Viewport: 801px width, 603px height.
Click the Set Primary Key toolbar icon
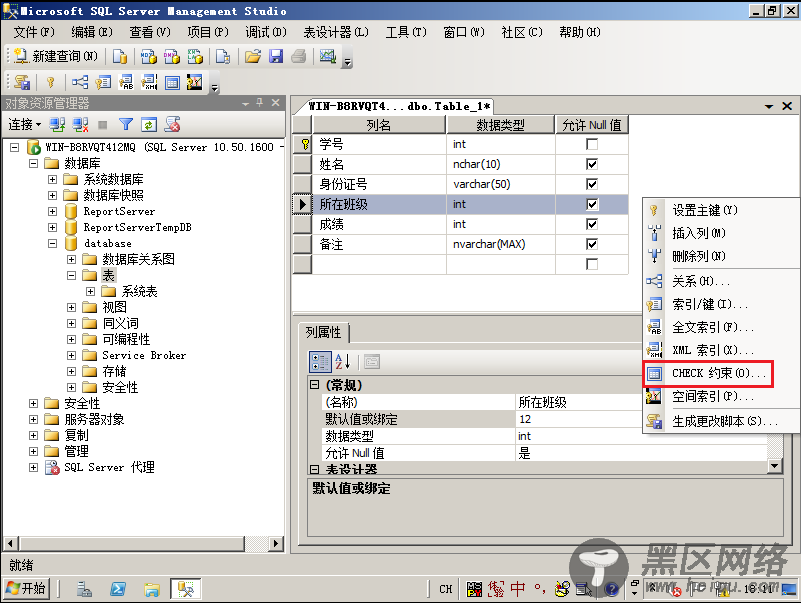coord(50,82)
